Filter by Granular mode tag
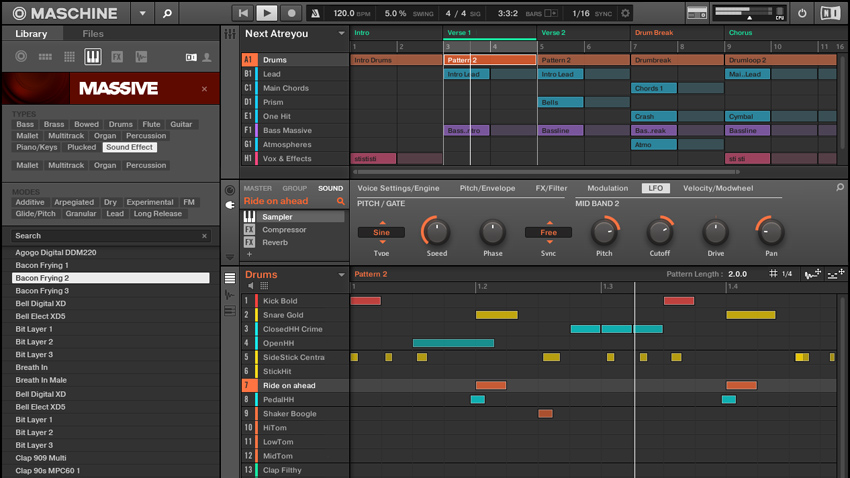850x478 pixels. 81,214
